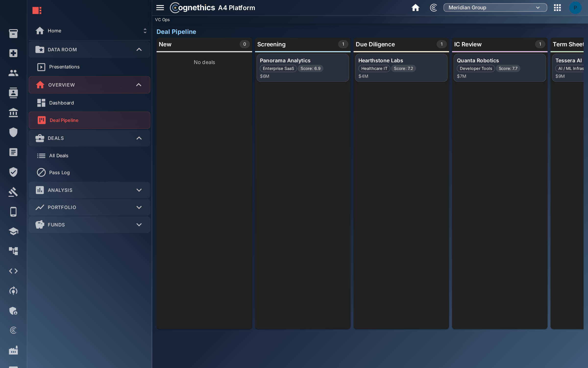Open the Panorama Analytics deal card
Screen dimensions: 588x368
coord(303,68)
